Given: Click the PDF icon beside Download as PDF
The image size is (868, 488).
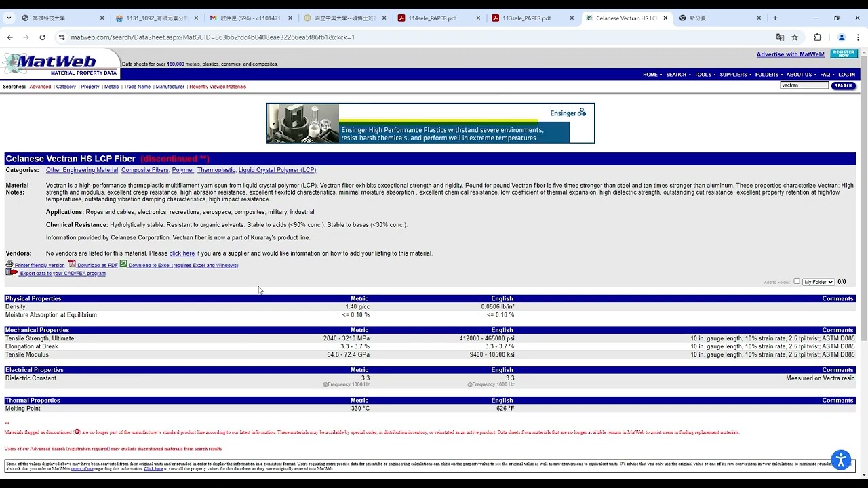Looking at the screenshot, I should click(72, 264).
